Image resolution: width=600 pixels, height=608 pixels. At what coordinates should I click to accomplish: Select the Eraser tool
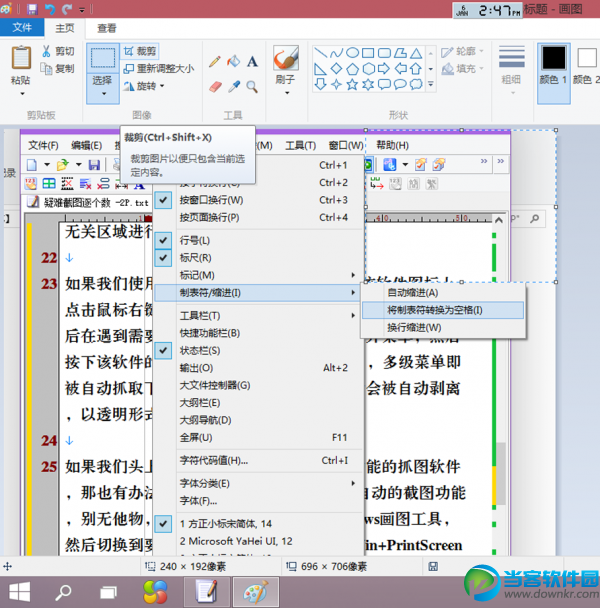tap(215, 86)
